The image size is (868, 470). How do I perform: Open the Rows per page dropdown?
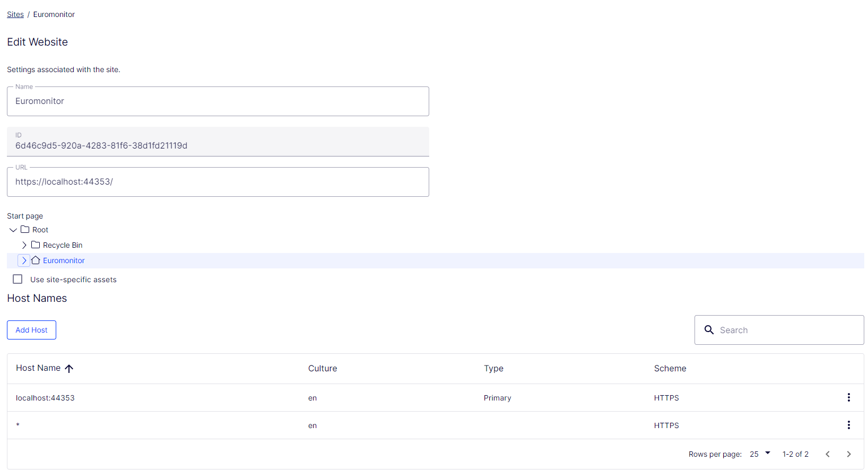point(760,454)
